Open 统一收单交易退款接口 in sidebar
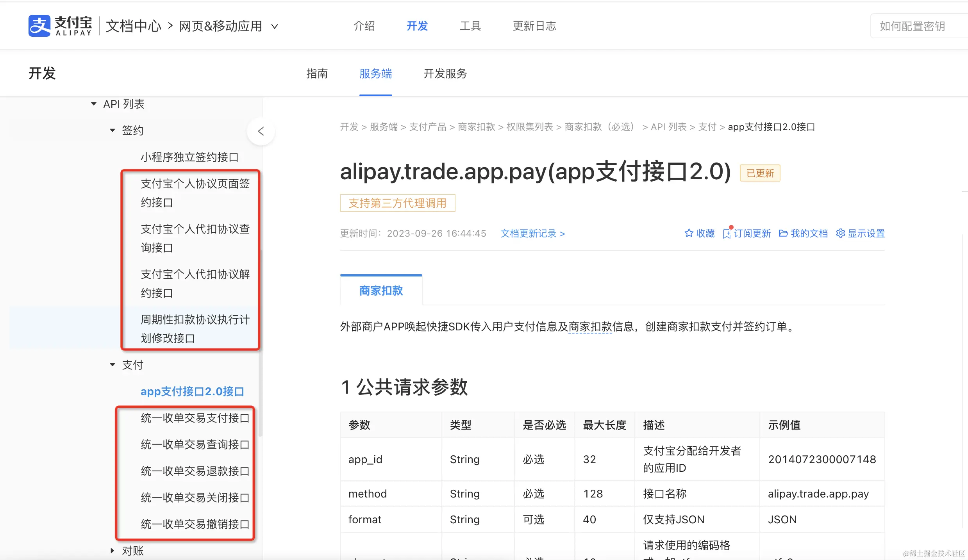Image resolution: width=968 pixels, height=560 pixels. coord(195,471)
